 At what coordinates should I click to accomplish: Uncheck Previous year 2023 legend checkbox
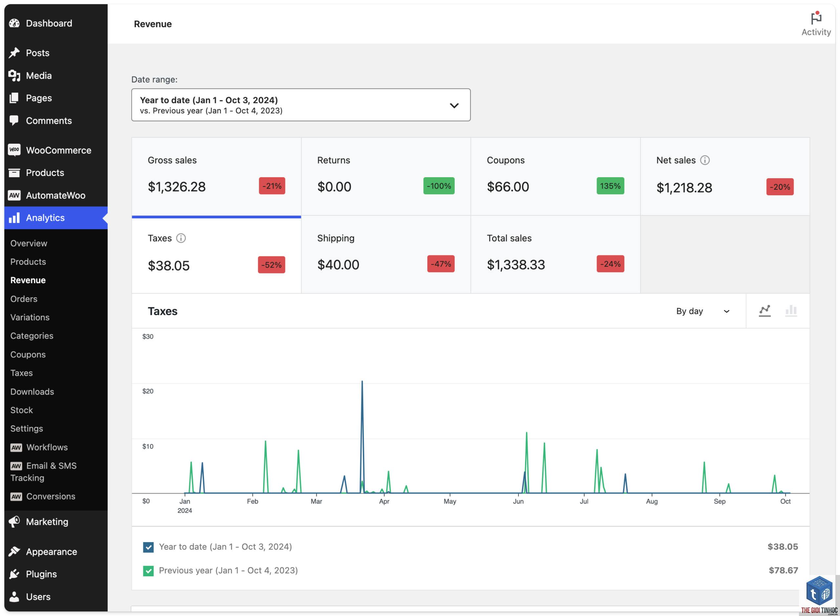[148, 571]
